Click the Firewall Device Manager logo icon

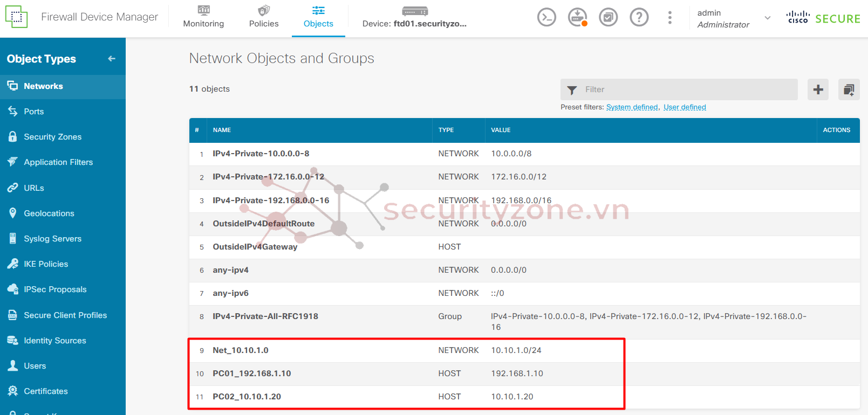point(16,17)
